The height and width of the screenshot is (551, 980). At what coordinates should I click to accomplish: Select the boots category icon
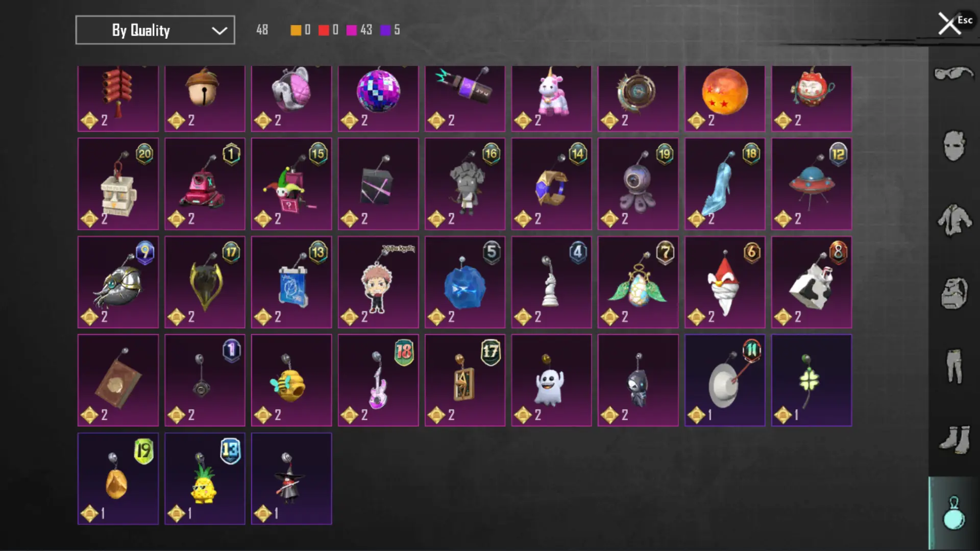point(954,439)
